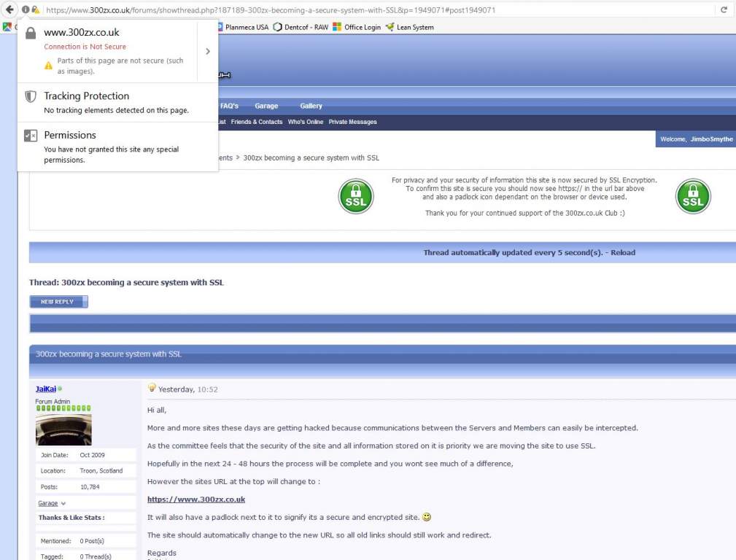Open the https://www.300zx.co.uk link in the post
Screen dimensions: 736x560
pyautogui.click(x=196, y=499)
